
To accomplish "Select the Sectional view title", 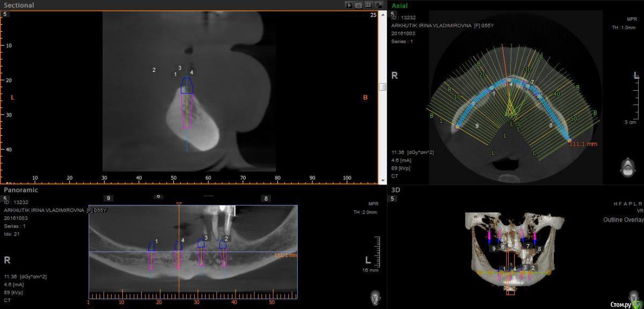I will tap(19, 5).
